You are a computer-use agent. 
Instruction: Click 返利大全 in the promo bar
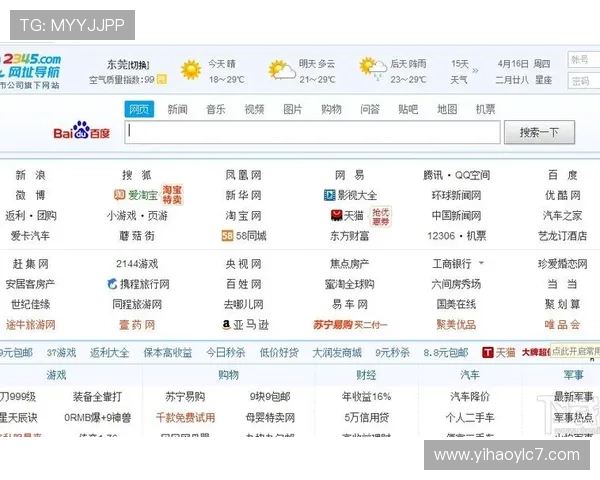tap(109, 353)
